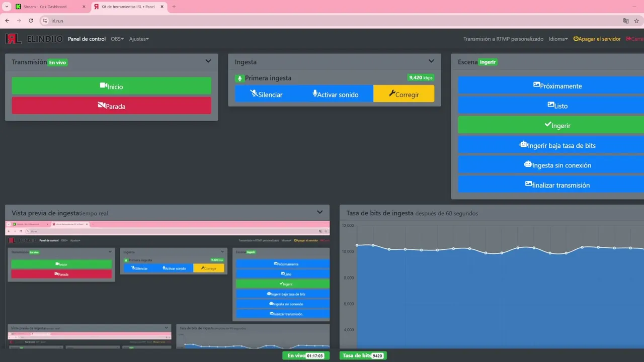Viewport: 644px width, 362px height.
Task: Click the 10,000 label on chart axis
Action: click(x=348, y=251)
